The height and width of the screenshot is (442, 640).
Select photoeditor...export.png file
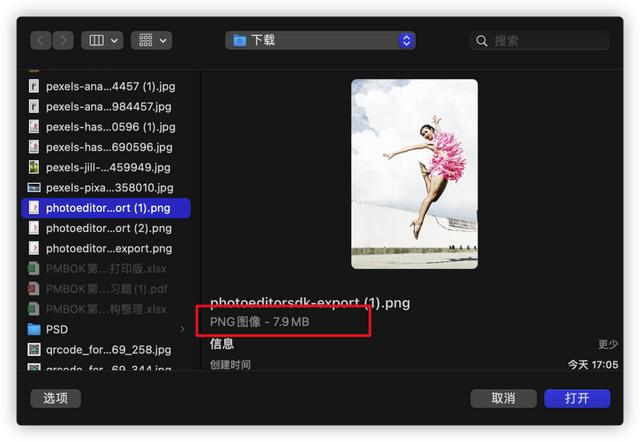click(x=106, y=249)
